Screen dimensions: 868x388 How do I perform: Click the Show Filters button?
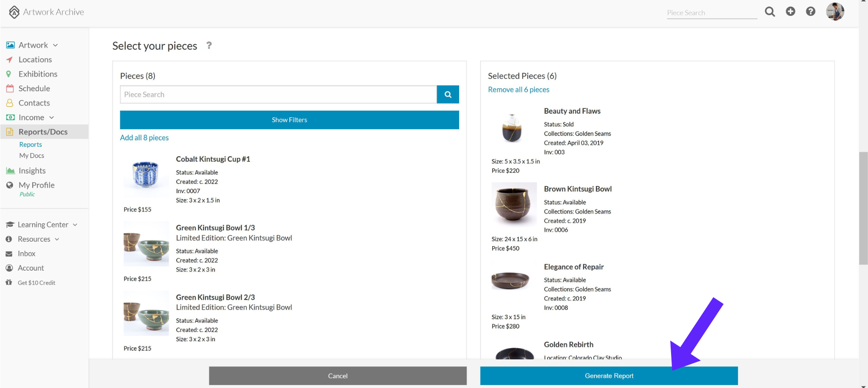coord(289,120)
